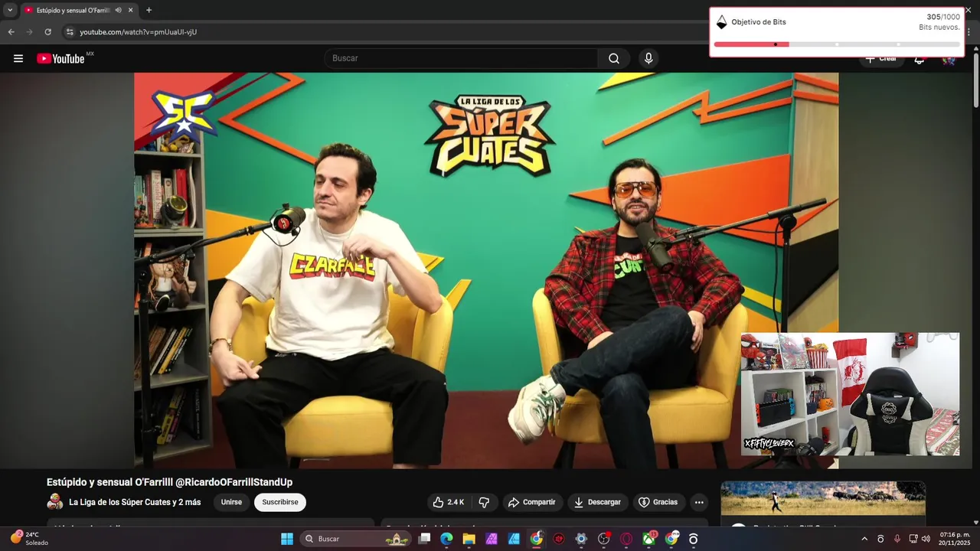
Task: Reload the page with the refresh icon
Action: 47,32
